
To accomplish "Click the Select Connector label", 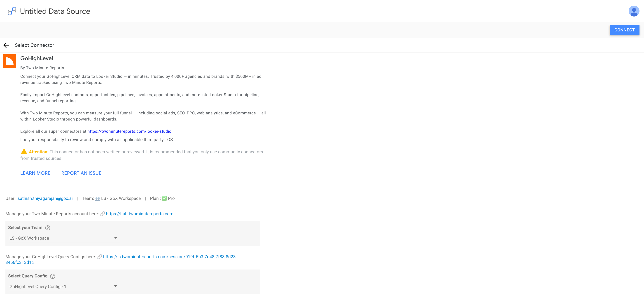I will tap(35, 45).
